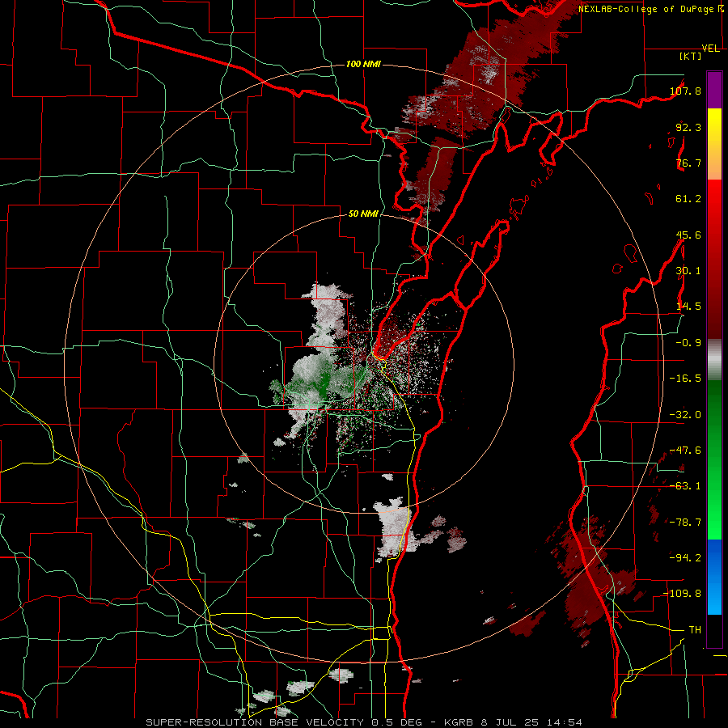Click the blue segment of velocity color bar

point(714,577)
